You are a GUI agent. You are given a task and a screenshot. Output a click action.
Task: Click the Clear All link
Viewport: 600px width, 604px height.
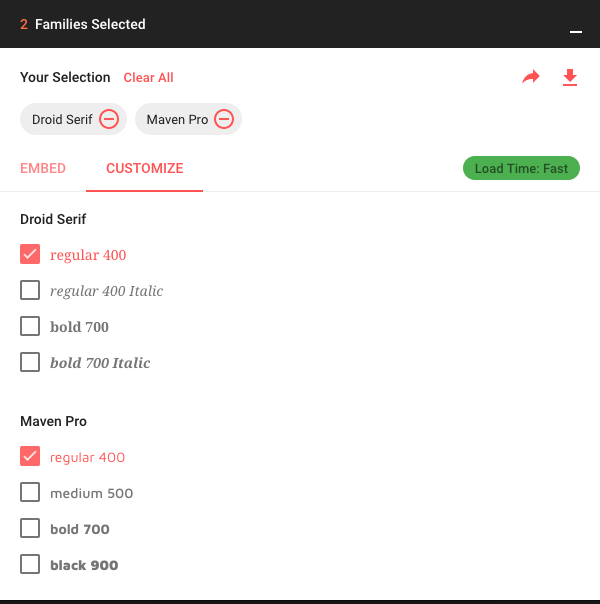point(148,77)
